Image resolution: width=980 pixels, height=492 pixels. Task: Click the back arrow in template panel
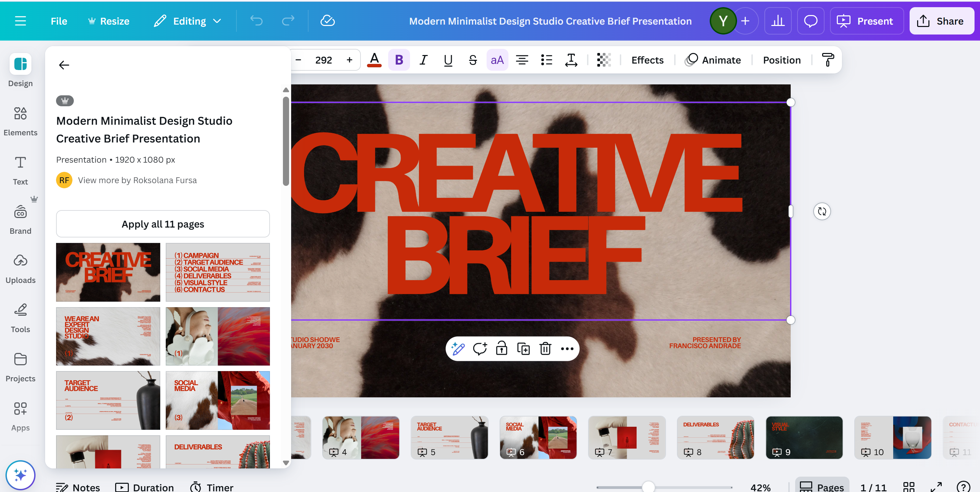(x=64, y=65)
